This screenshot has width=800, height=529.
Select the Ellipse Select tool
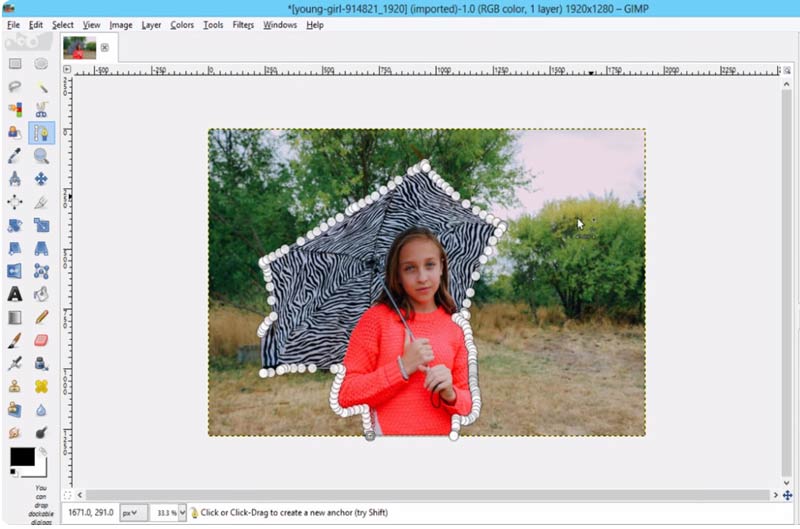click(x=41, y=64)
